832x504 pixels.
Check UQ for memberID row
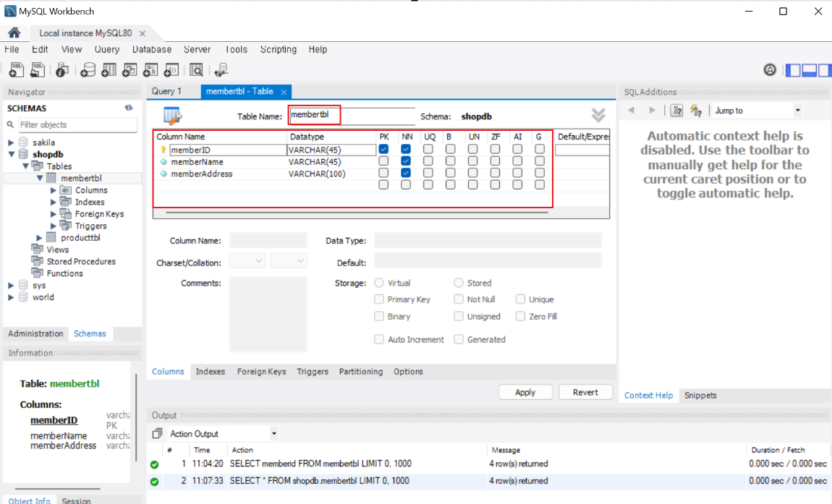tap(428, 150)
